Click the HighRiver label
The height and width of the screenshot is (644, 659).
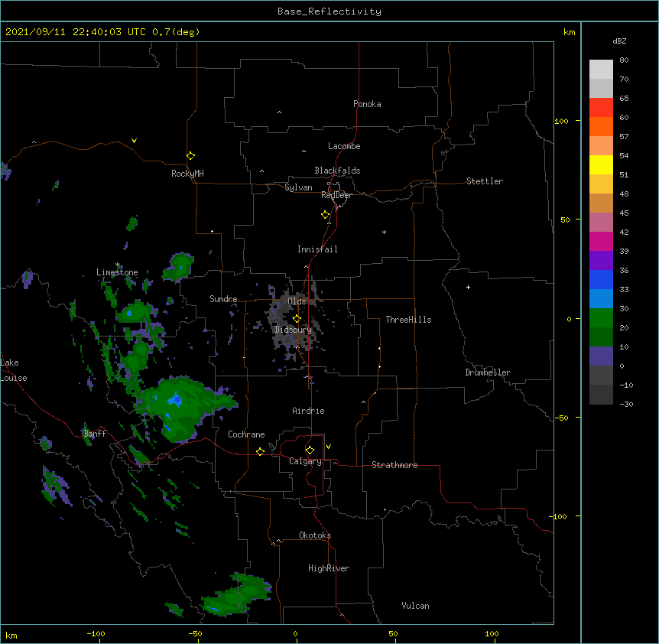click(x=329, y=568)
